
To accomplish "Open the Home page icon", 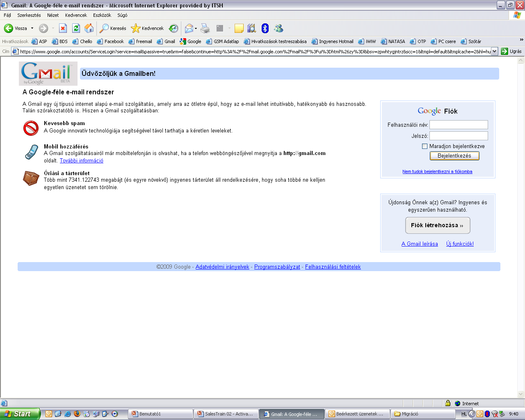I will (x=89, y=28).
